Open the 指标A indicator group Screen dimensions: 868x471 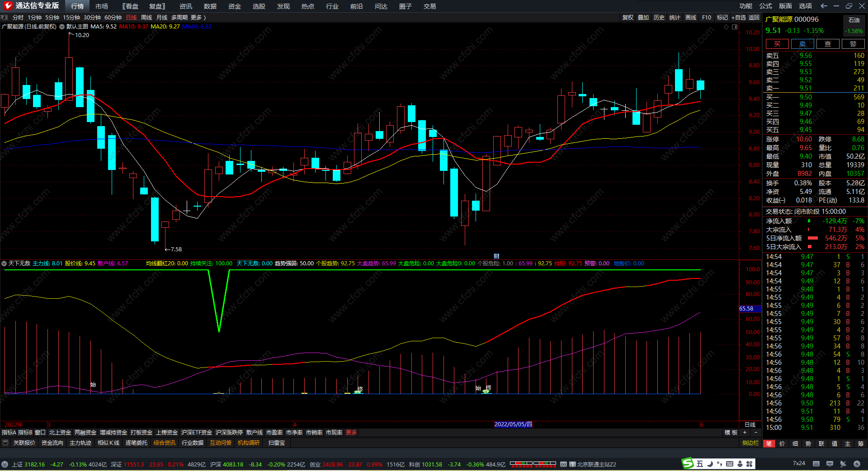coord(9,433)
